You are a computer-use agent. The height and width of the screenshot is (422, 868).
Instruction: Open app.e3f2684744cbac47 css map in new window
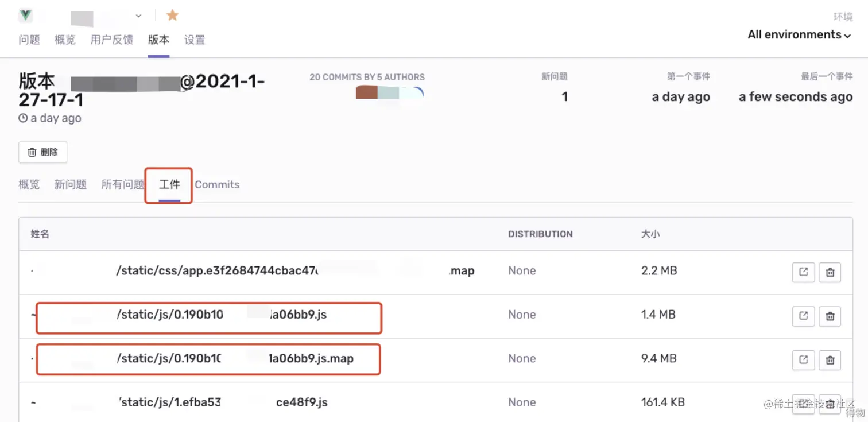pos(803,272)
